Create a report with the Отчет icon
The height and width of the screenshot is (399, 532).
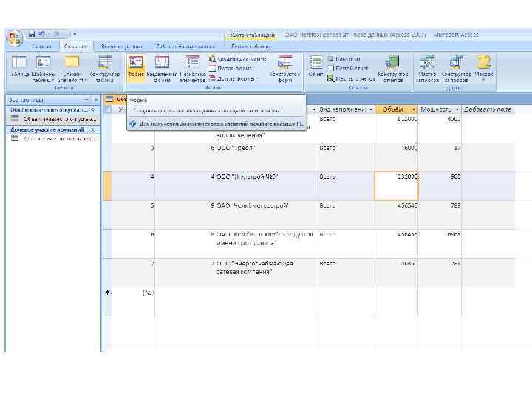point(316,66)
